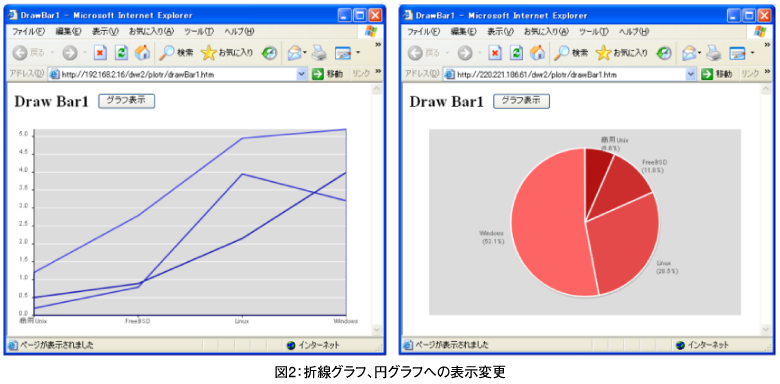Open 表示 menu in left browser
This screenshot has height=384, width=780.
[x=105, y=31]
